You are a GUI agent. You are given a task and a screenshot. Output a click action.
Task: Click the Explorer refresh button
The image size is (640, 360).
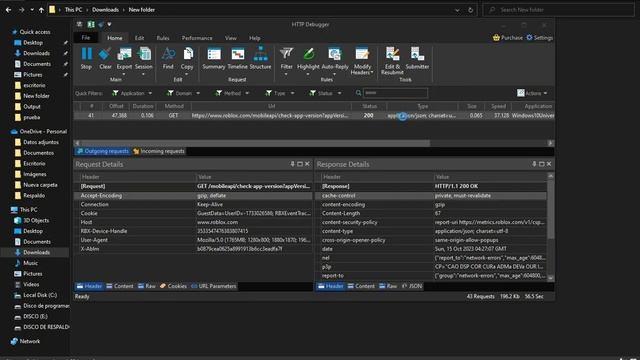pyautogui.click(x=470, y=10)
